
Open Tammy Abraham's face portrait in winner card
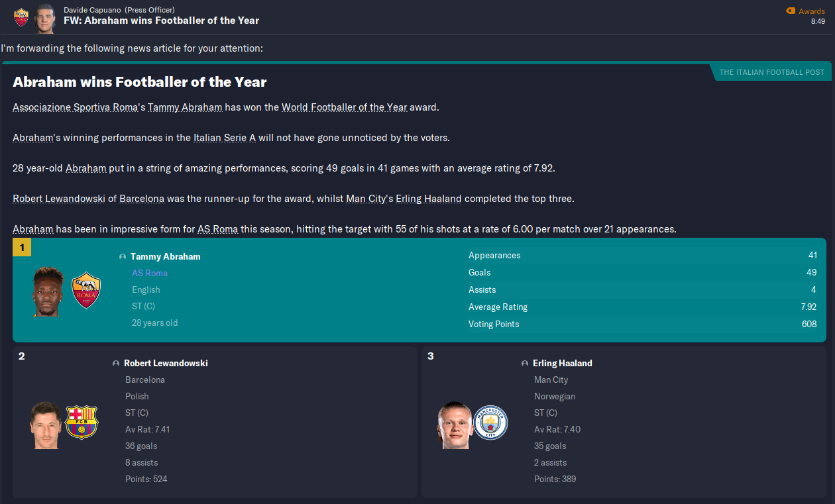click(48, 291)
